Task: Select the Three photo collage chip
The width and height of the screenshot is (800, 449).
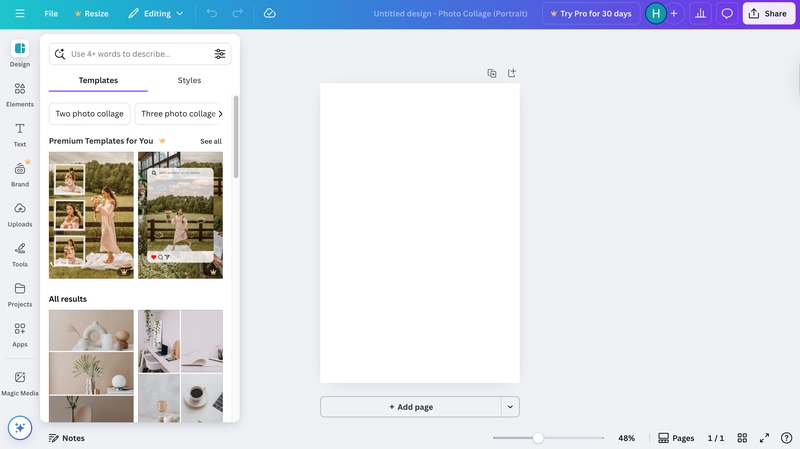Action: 179,114
